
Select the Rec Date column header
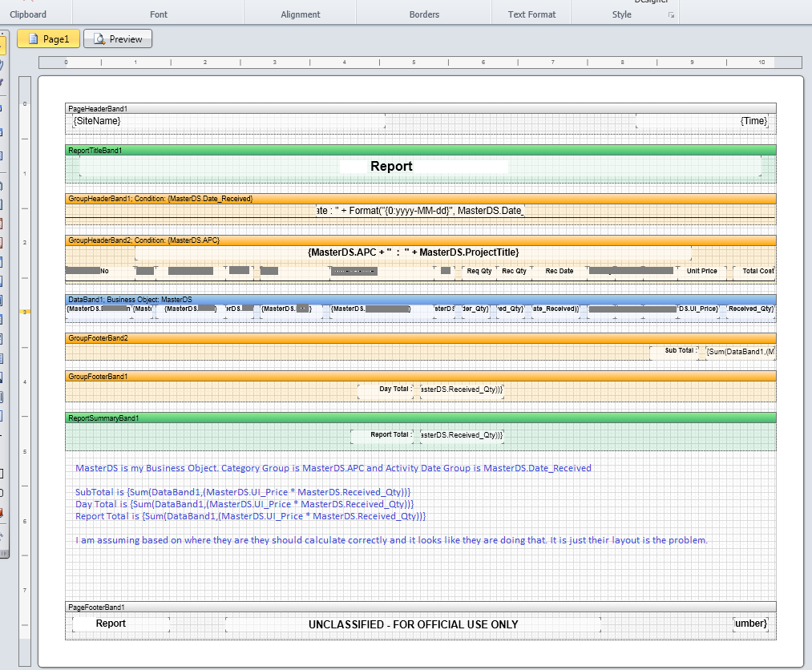[x=560, y=271]
